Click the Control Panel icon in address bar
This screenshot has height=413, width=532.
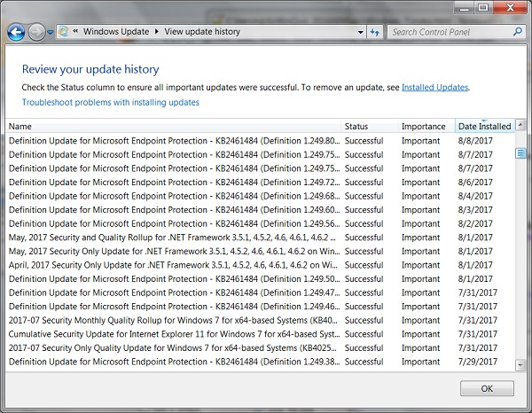tap(64, 32)
